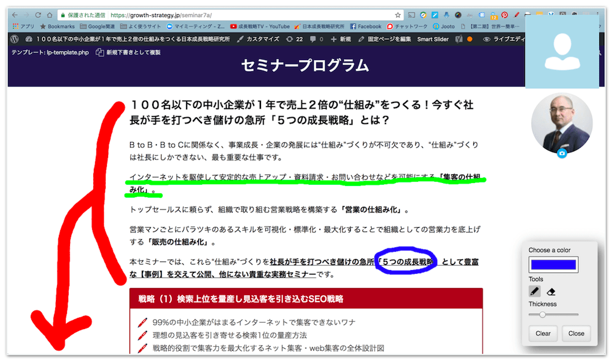Open the WordPress logo menu
Screen dimensions: 614x364
point(15,39)
